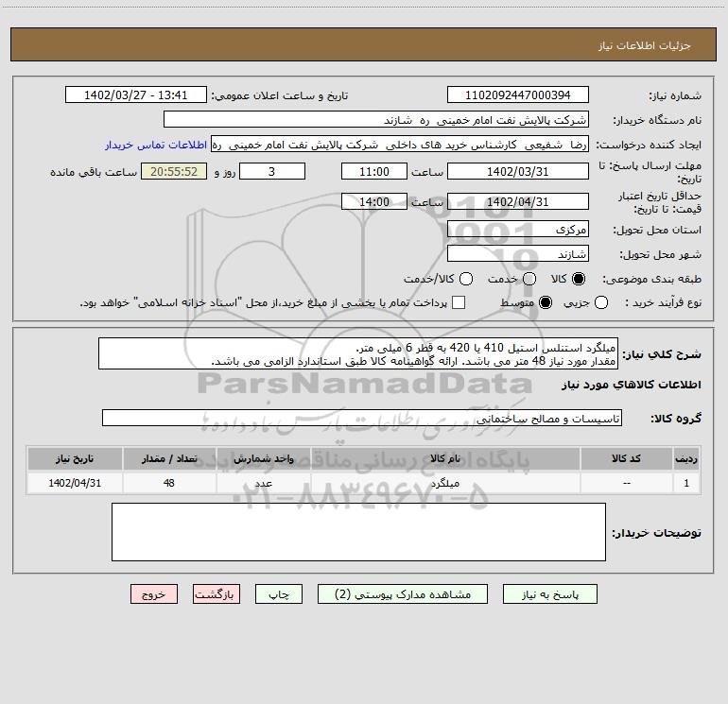Choose جزیی purchase process type
The width and height of the screenshot is (728, 704).
point(601,303)
